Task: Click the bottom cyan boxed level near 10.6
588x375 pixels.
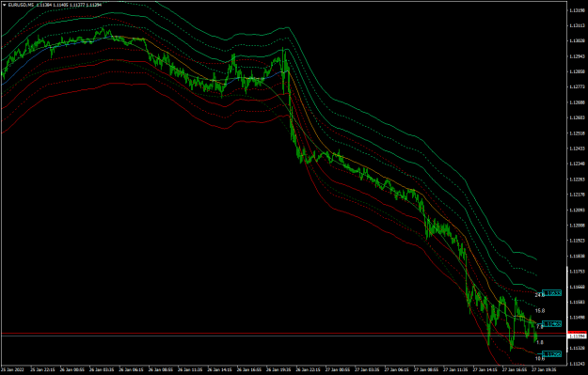Action: [552, 354]
